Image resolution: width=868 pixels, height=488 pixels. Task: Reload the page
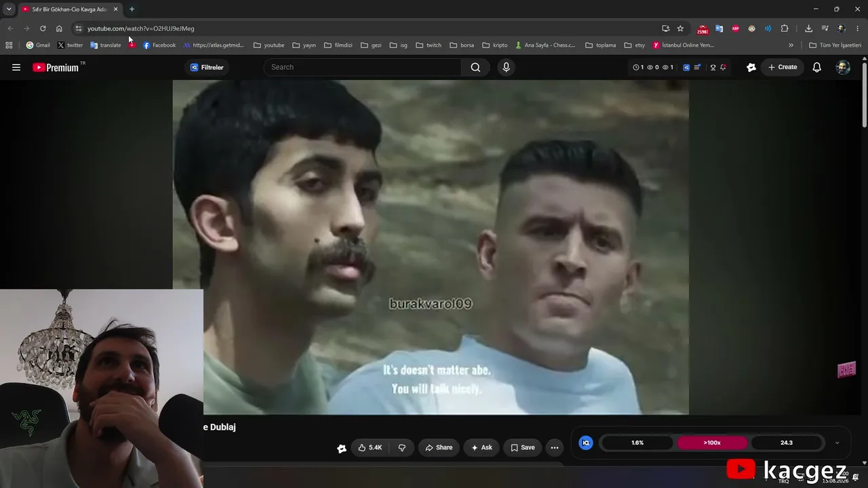[43, 28]
